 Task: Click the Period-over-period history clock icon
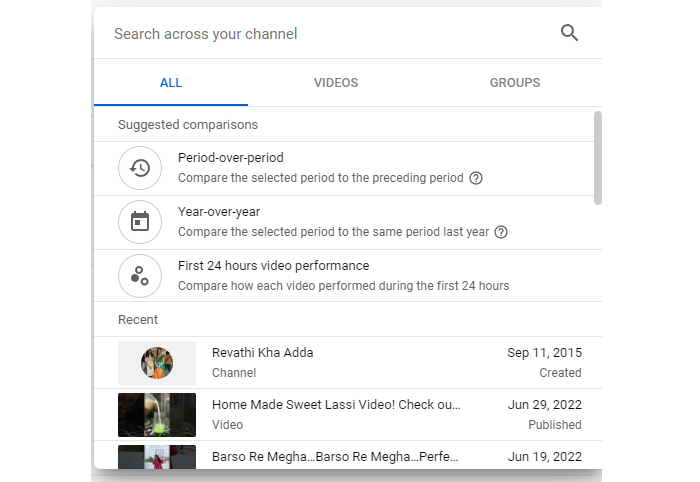pos(140,168)
